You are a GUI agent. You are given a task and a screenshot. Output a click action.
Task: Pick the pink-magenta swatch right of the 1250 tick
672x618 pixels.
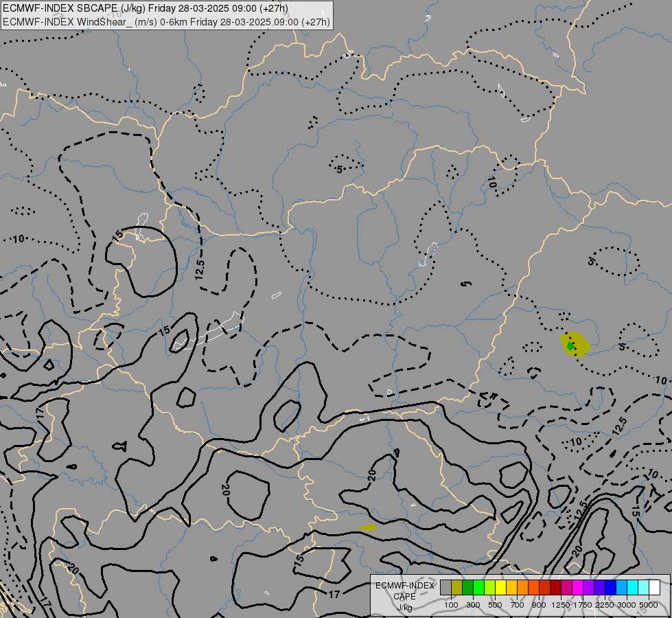566,588
